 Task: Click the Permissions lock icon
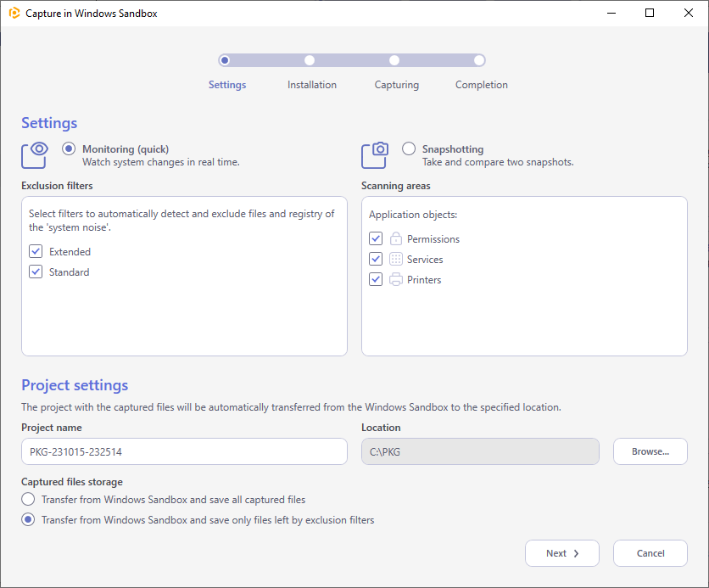pos(396,238)
